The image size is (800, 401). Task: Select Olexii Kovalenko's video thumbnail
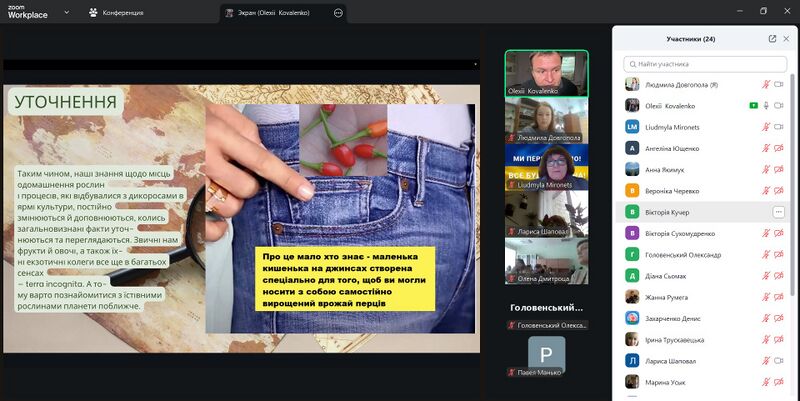point(546,73)
